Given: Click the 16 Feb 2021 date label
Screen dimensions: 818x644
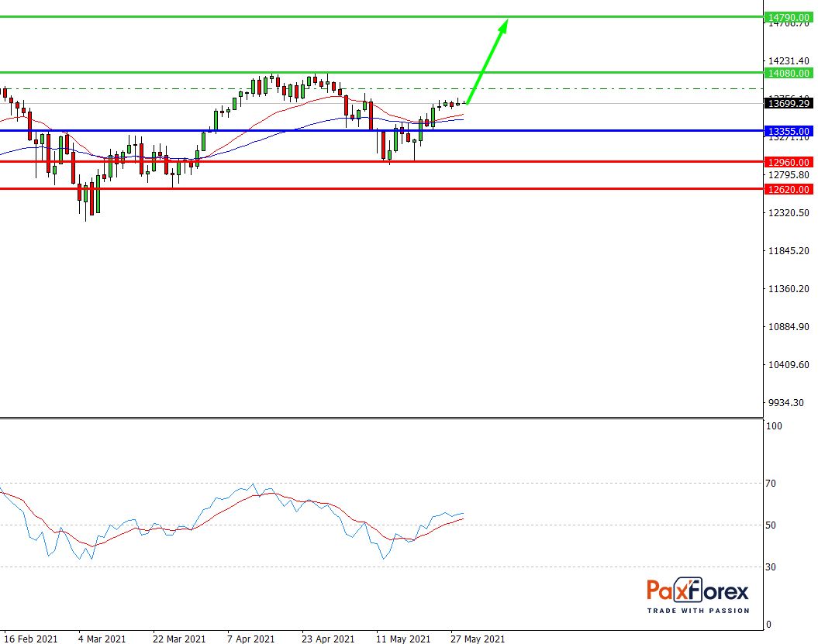Looking at the screenshot, I should pyautogui.click(x=31, y=639).
